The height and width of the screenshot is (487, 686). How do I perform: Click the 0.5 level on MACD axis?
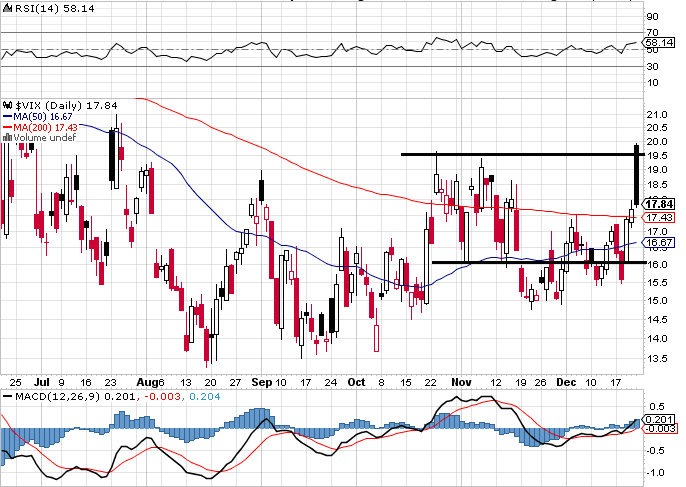tap(658, 406)
